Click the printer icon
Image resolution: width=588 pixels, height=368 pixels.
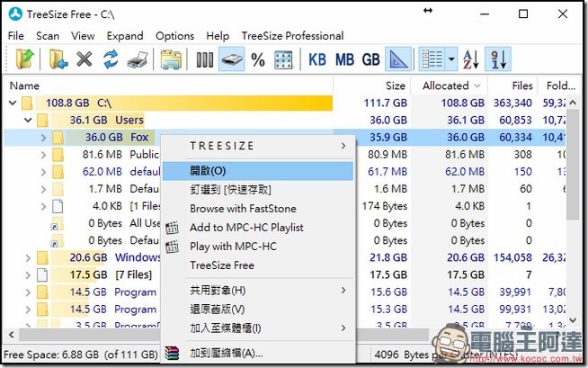click(138, 60)
